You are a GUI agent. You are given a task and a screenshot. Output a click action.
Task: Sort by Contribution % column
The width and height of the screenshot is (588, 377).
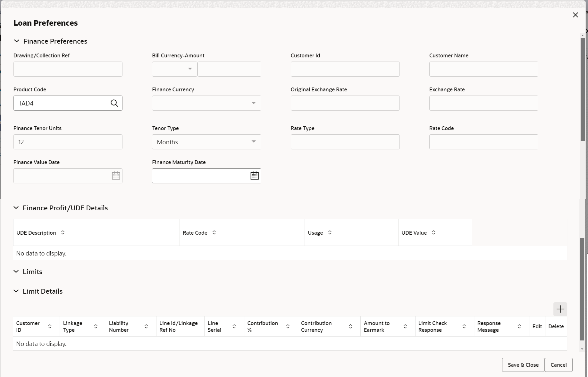point(288,326)
